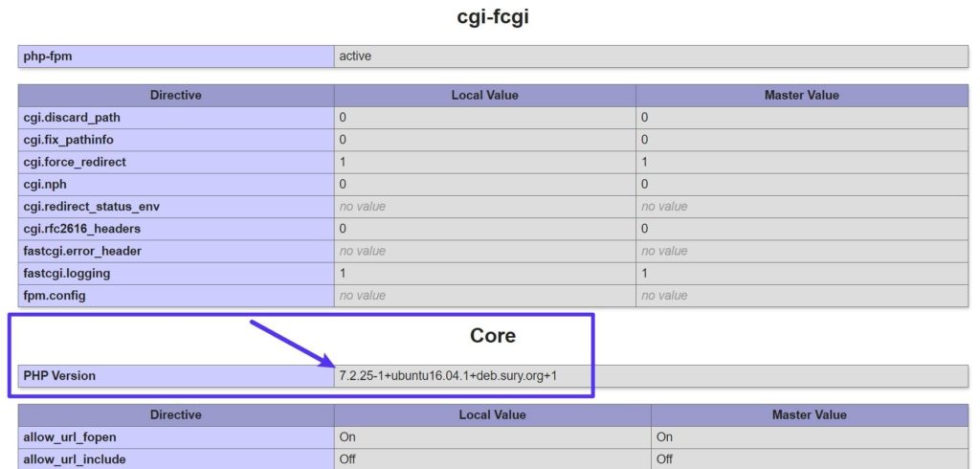Screen dimensions: 980x469
Task: Select the php-fpm row label
Action: pos(48,56)
